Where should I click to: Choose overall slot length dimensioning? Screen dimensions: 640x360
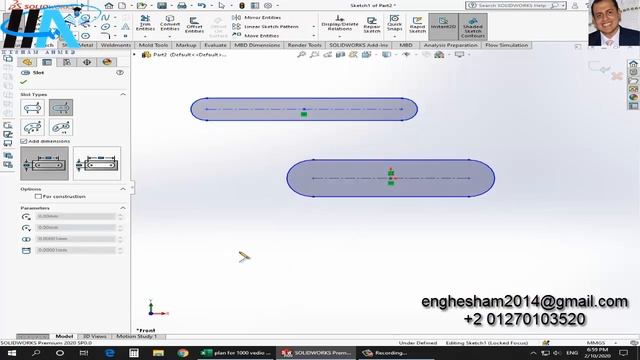click(x=97, y=164)
